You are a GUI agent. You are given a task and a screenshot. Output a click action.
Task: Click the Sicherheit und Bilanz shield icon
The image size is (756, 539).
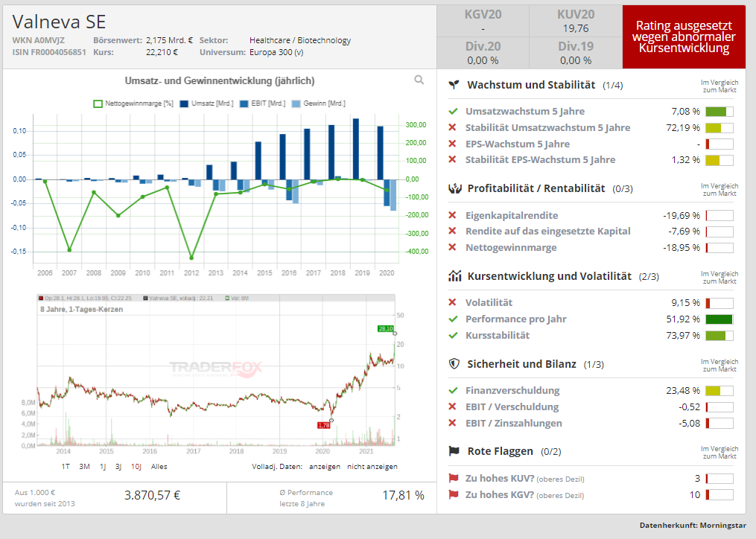coord(454,364)
